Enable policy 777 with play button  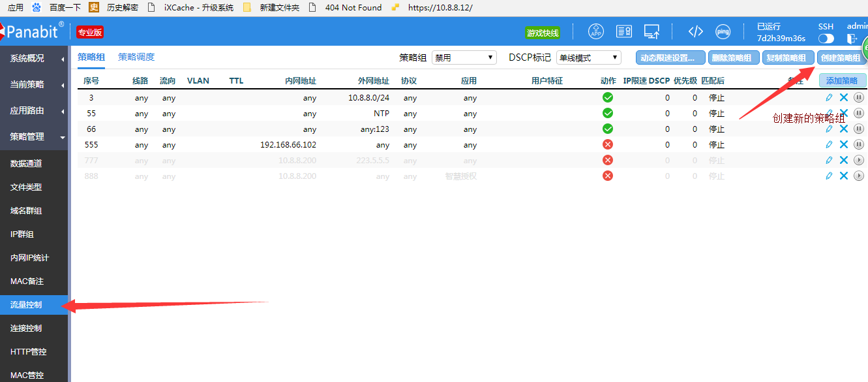tap(859, 161)
